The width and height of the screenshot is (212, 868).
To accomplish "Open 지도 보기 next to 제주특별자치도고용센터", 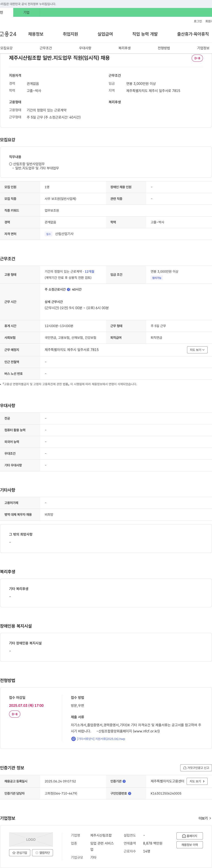I will (197, 781).
